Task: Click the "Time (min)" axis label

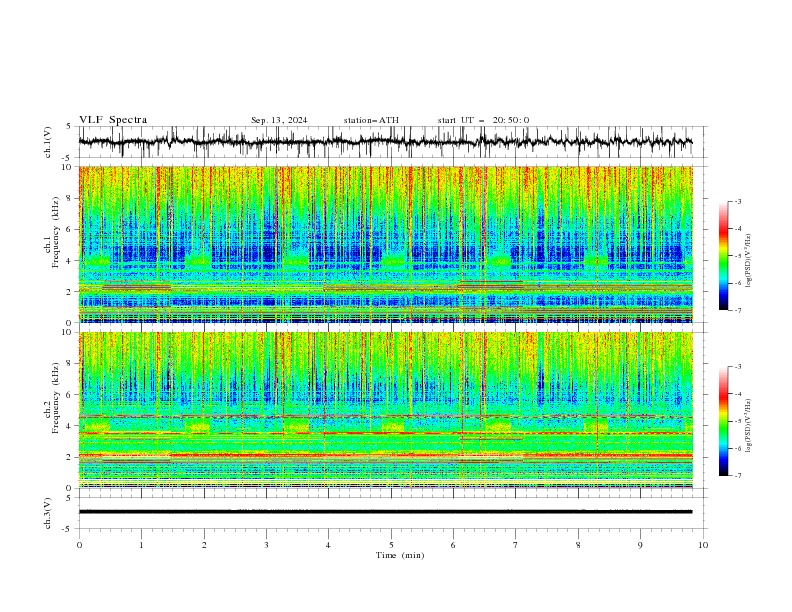Action: coord(400,555)
